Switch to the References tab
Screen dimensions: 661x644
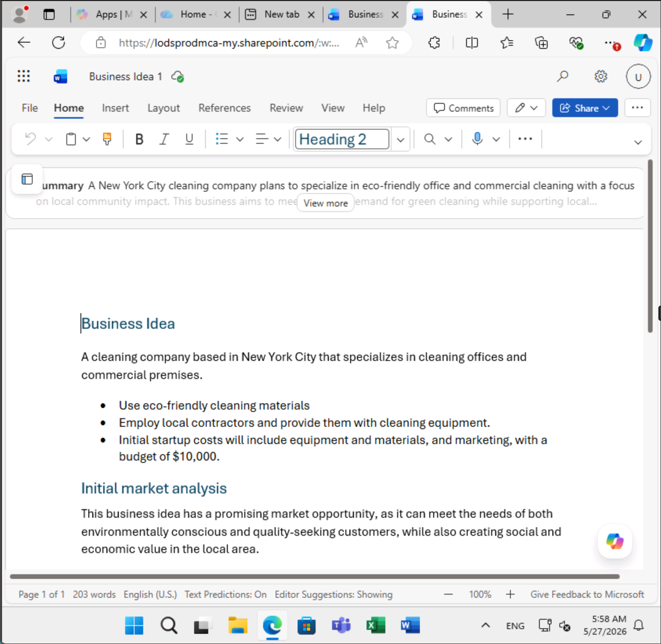(225, 108)
